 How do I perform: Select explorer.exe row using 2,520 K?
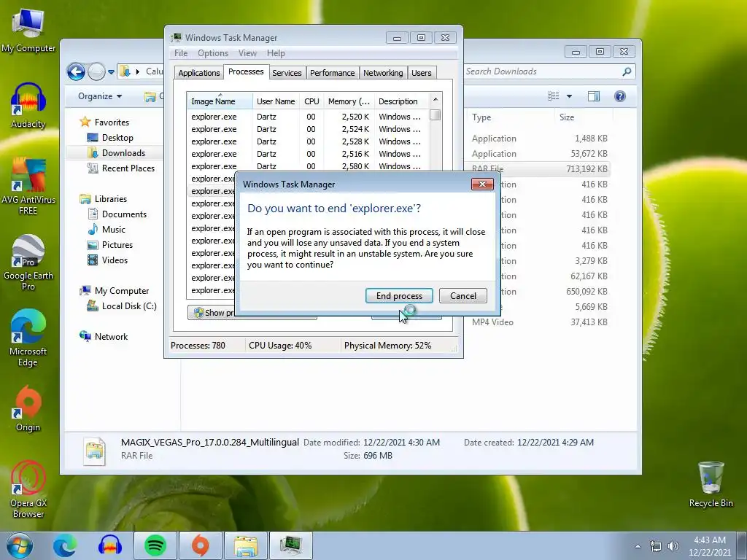(x=308, y=117)
